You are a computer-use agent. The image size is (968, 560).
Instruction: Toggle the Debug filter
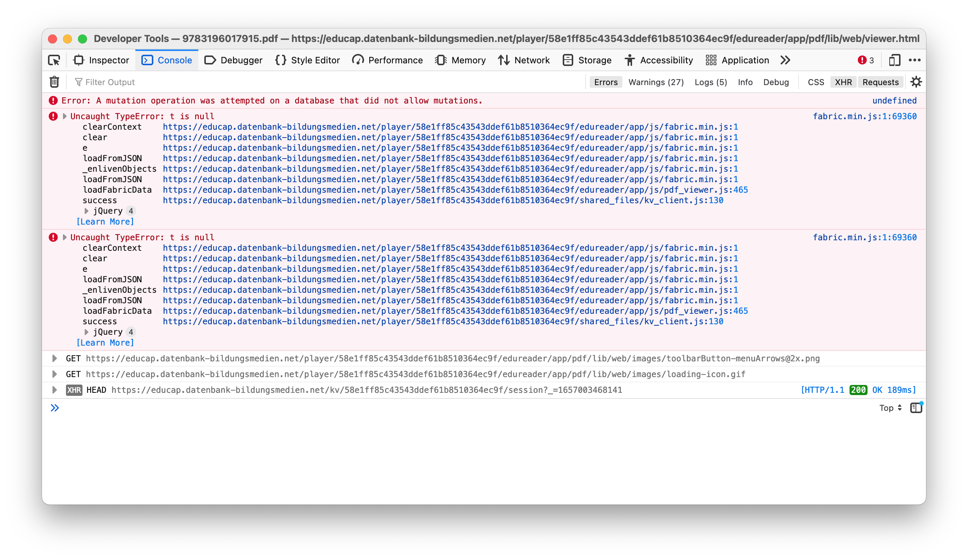[x=776, y=82]
